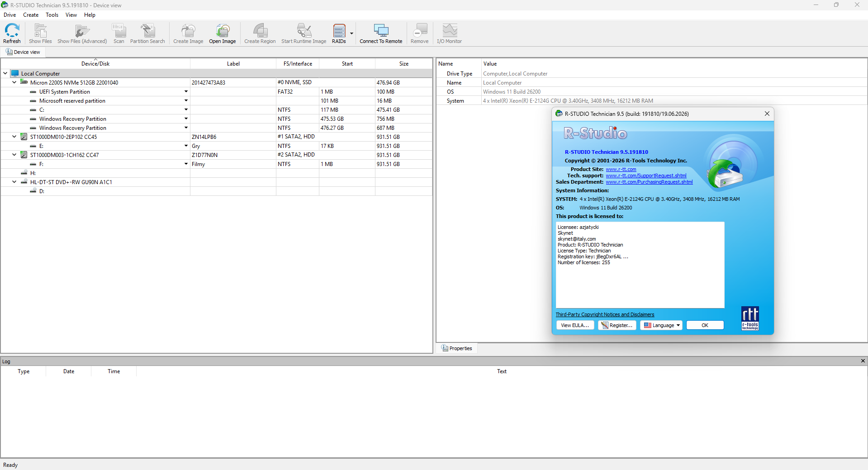Click Connect To Remote icon
868x470 pixels.
coord(381,33)
